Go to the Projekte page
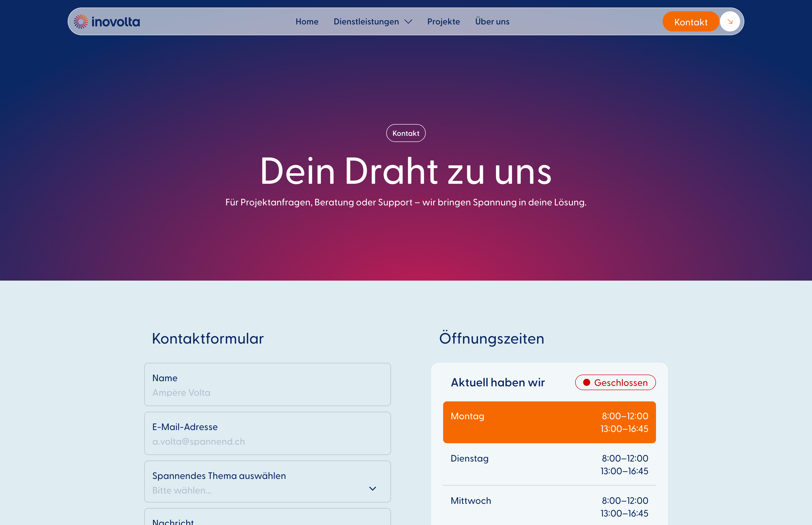This screenshot has width=812, height=525. pos(443,21)
